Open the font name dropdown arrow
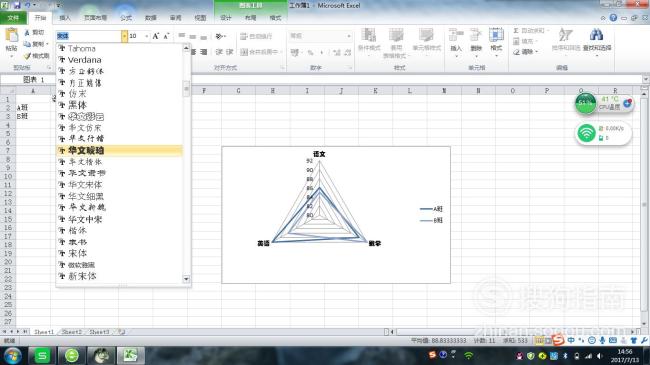The width and height of the screenshot is (650, 365). pos(124,36)
